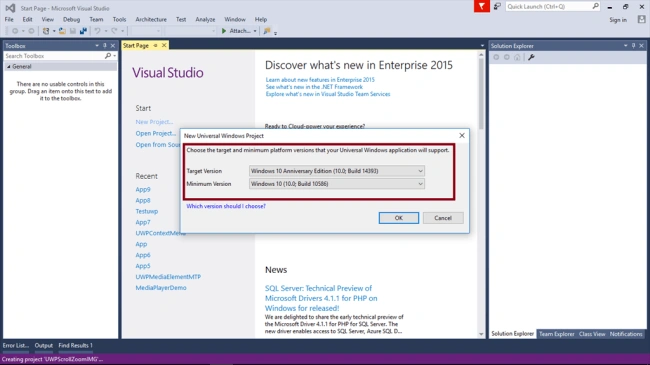Screen dimensions: 650x365
Task: Click the Find in Files toolbar icon
Action: pos(267,31)
